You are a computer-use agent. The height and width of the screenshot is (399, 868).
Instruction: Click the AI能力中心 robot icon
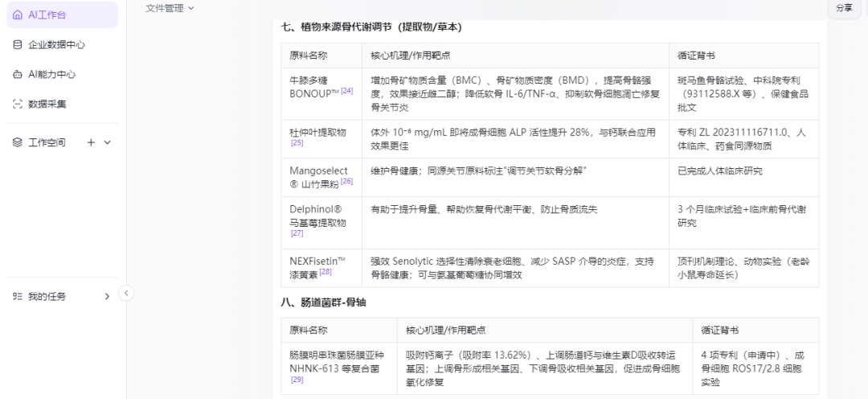pyautogui.click(x=18, y=74)
